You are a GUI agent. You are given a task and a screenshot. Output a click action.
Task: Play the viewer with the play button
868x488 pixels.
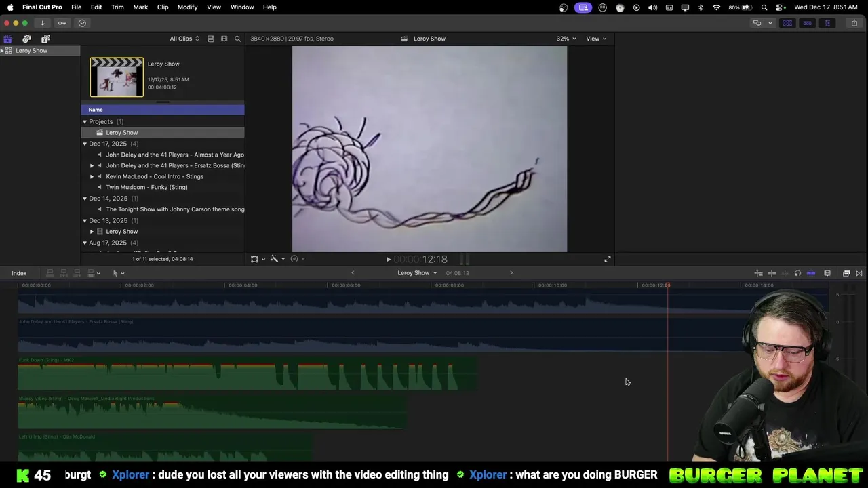click(389, 260)
